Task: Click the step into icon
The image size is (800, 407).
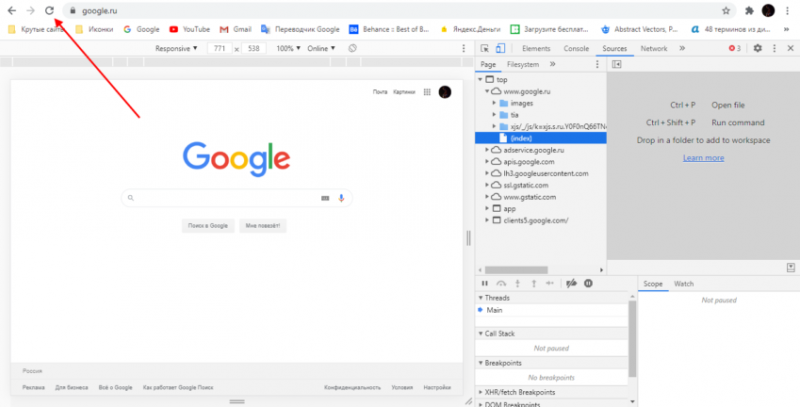Action: [517, 284]
